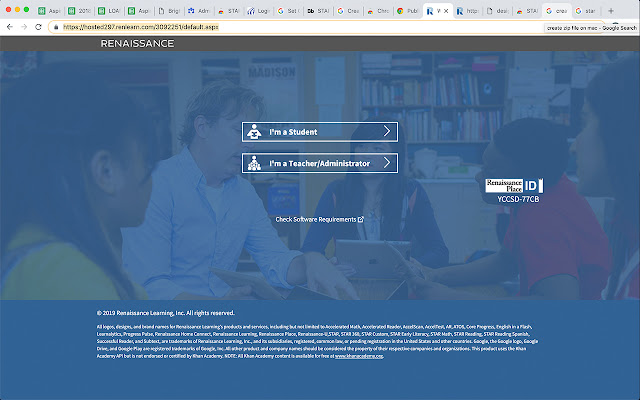Switch to the LOA spreadsheet tab

pos(109,11)
